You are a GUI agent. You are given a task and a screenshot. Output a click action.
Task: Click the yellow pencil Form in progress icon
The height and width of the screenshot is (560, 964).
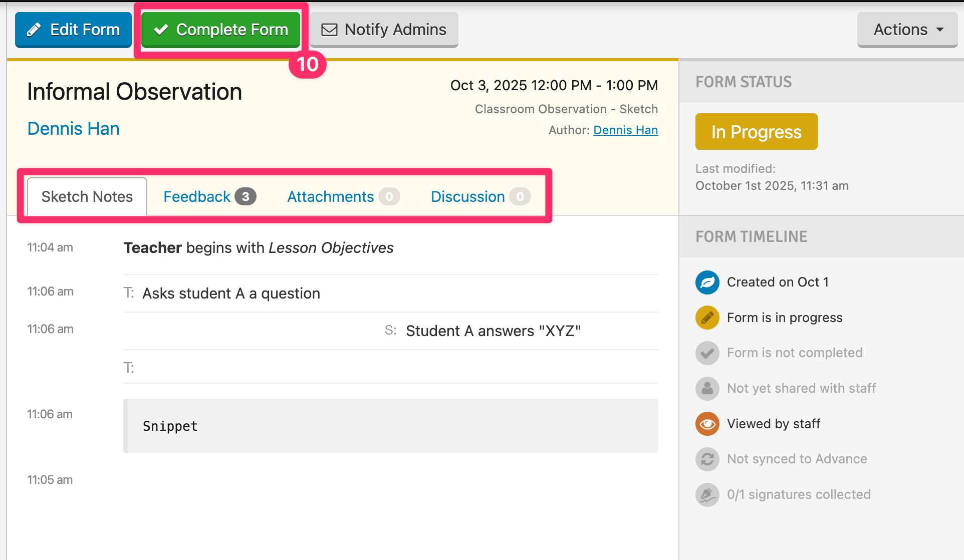tap(707, 318)
